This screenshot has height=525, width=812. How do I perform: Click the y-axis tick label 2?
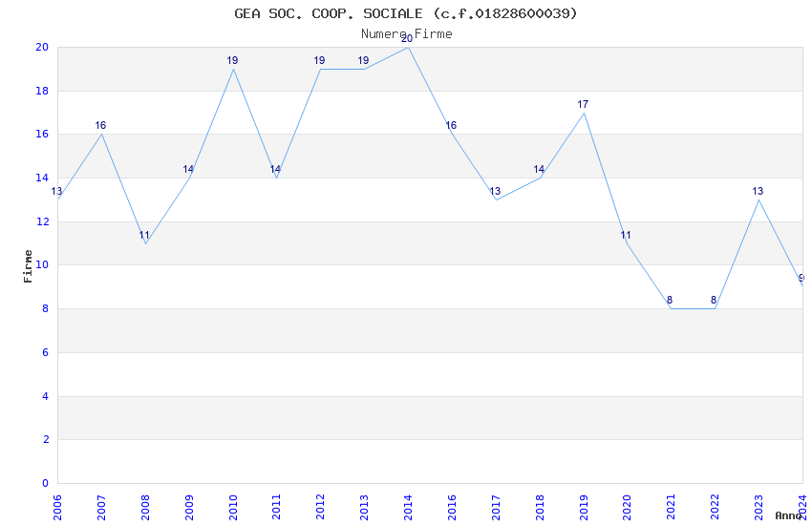click(x=46, y=439)
